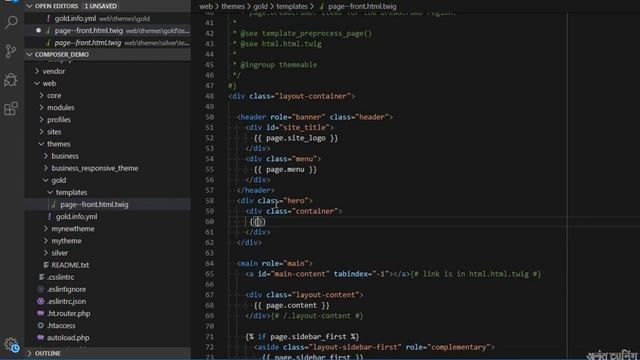Collapse the Open Editors section
The image size is (640, 360).
click(x=29, y=6)
